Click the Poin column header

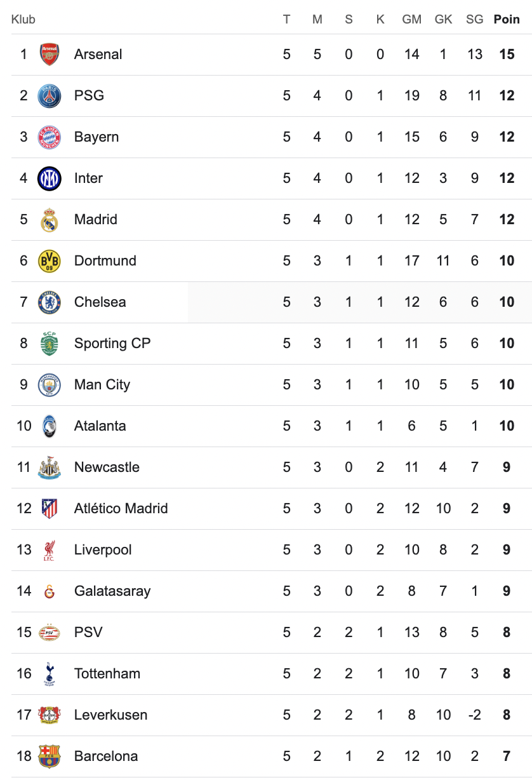click(x=507, y=20)
